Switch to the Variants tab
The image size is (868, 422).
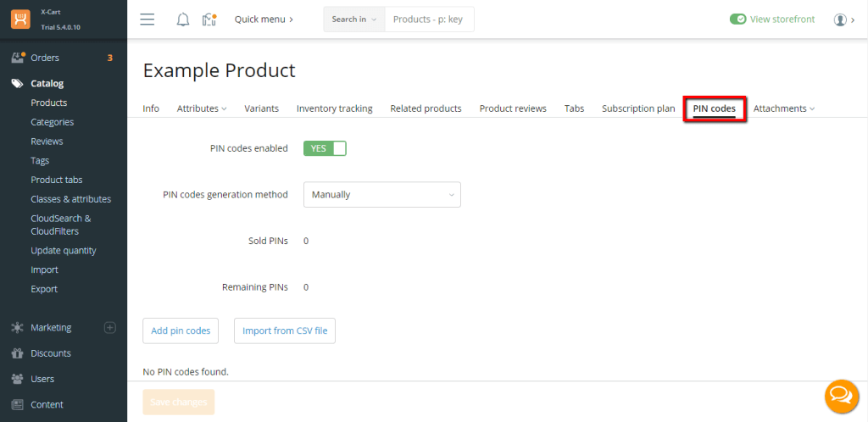261,108
